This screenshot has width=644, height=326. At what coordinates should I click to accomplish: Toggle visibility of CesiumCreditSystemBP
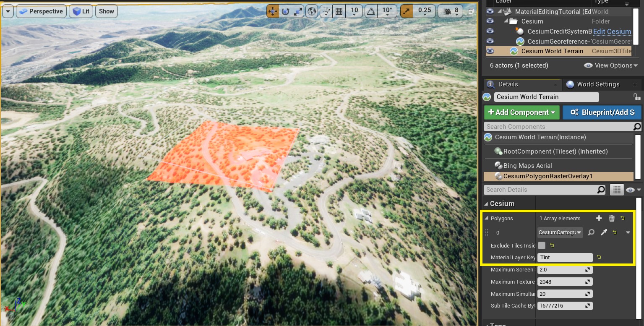pos(490,31)
